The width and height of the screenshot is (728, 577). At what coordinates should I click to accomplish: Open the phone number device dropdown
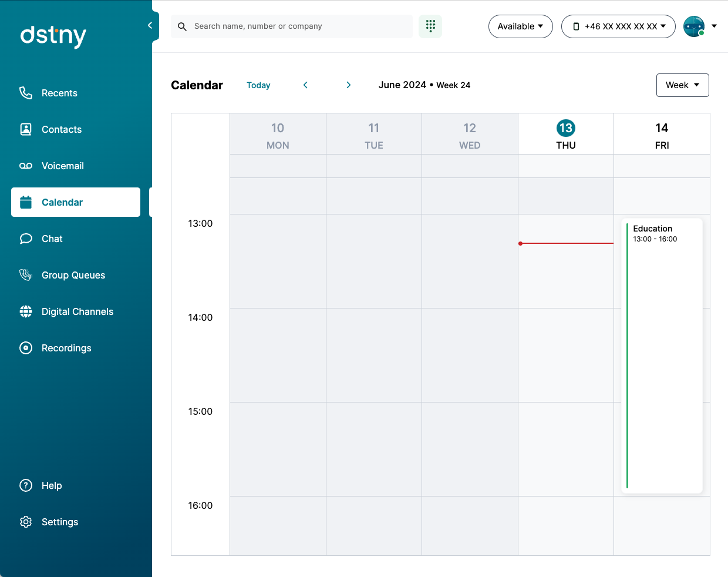click(618, 26)
